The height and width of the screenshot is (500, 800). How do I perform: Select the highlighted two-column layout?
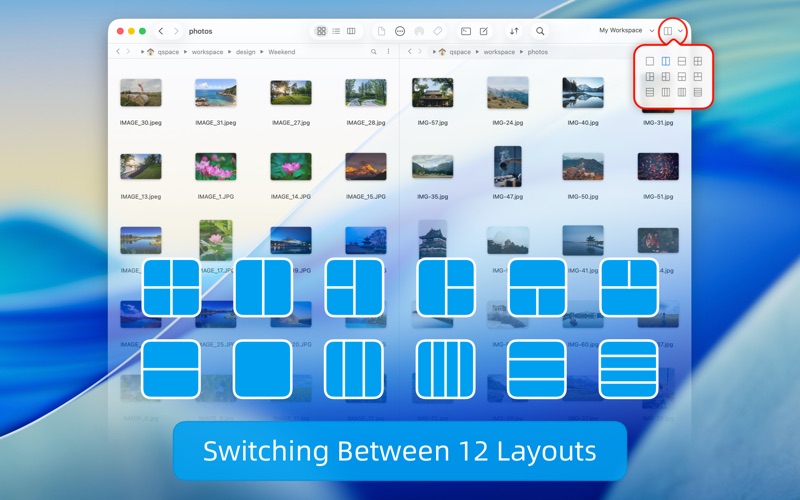(x=666, y=61)
